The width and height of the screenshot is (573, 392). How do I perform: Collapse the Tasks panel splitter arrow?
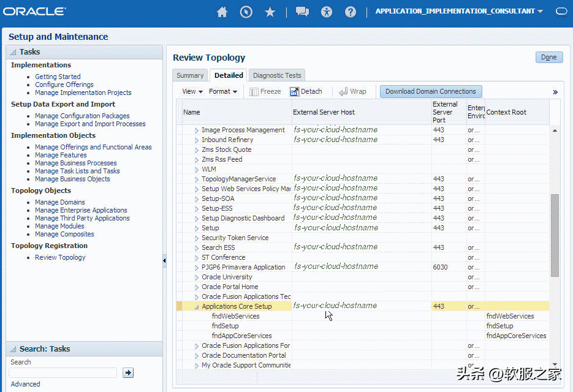[164, 261]
